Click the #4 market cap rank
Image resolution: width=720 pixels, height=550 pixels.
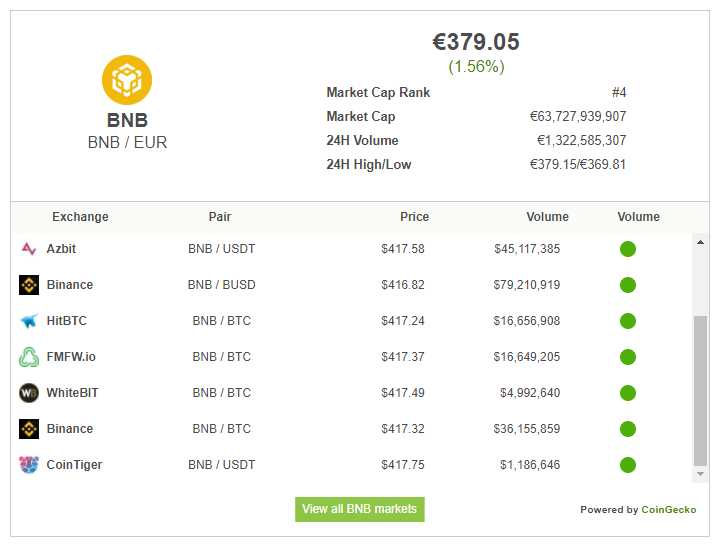click(x=619, y=92)
